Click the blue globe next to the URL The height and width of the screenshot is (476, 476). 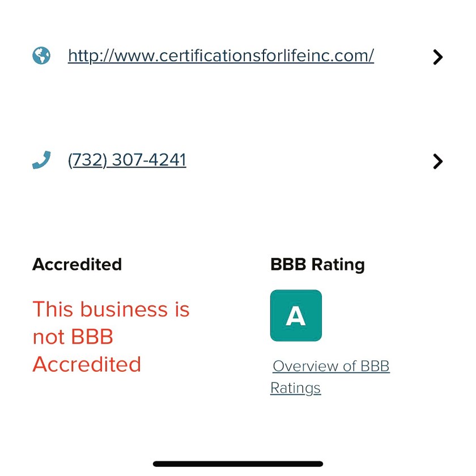coord(41,56)
